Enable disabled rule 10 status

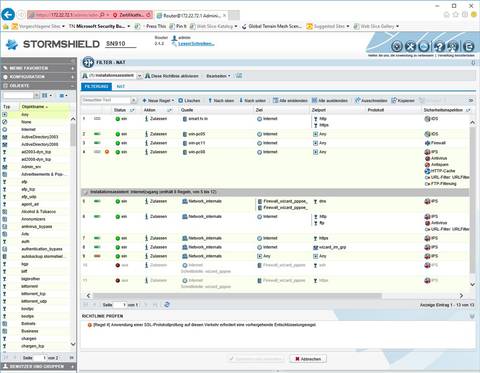118,265
